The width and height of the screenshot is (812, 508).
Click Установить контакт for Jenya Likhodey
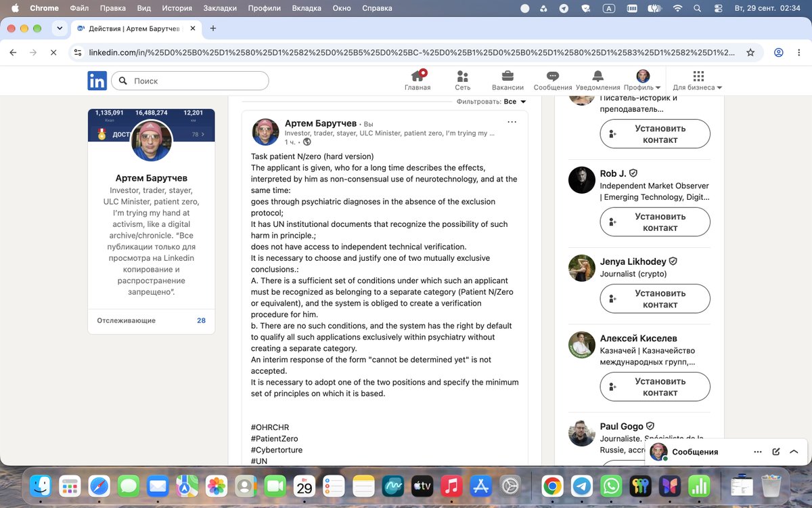655,299
